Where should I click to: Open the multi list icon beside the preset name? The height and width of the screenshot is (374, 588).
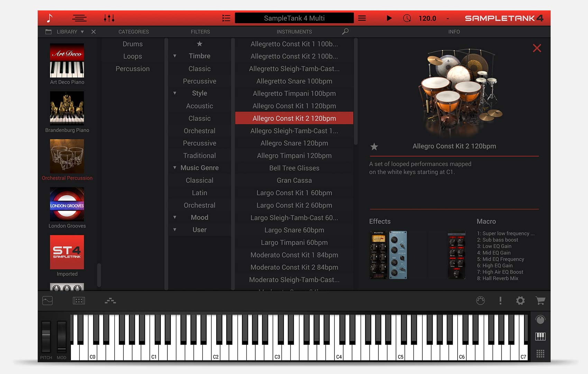[x=226, y=18]
